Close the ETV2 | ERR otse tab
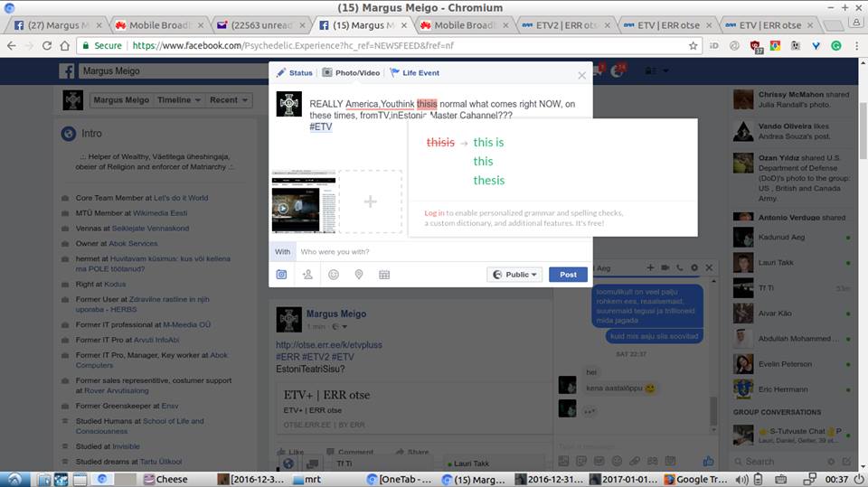 [x=608, y=25]
